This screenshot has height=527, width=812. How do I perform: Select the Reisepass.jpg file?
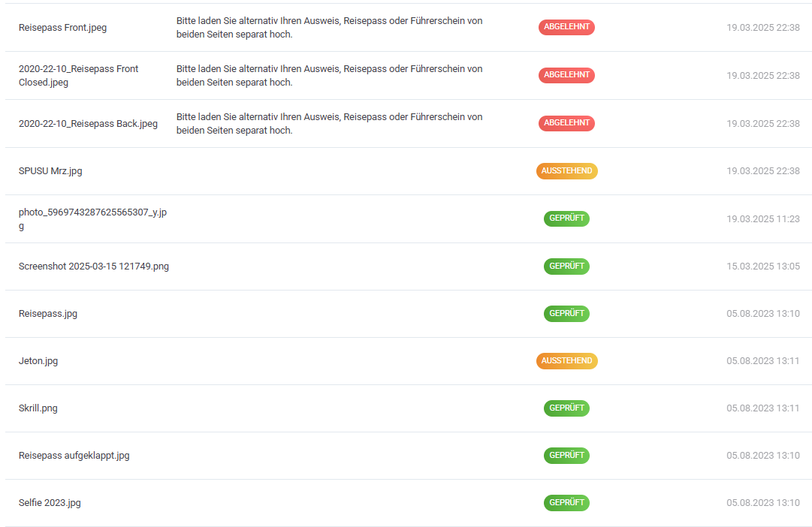coord(48,314)
